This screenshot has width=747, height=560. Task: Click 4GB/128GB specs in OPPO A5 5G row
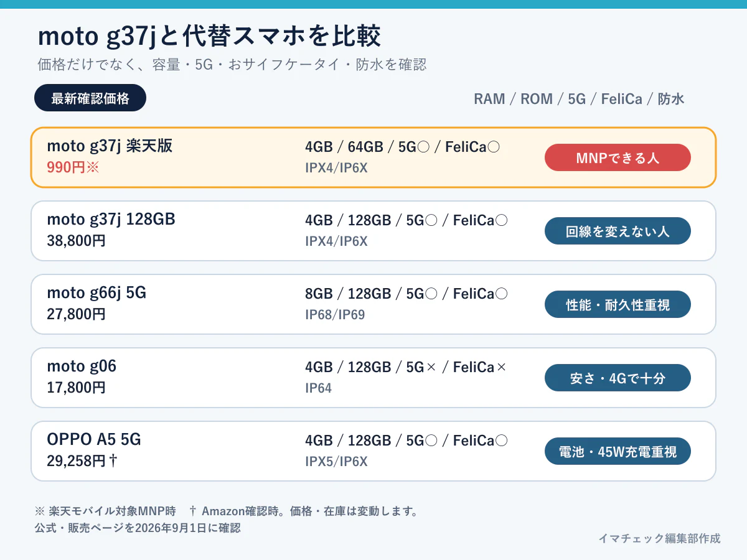tap(406, 441)
